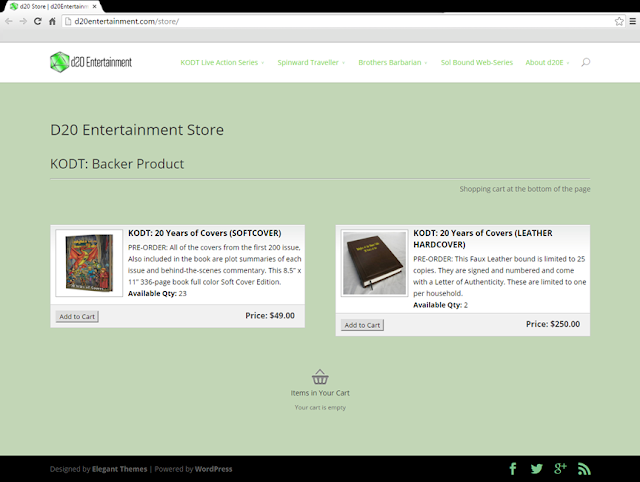This screenshot has width=640, height=482.
Task: Open About d20E menu
Action: point(544,62)
